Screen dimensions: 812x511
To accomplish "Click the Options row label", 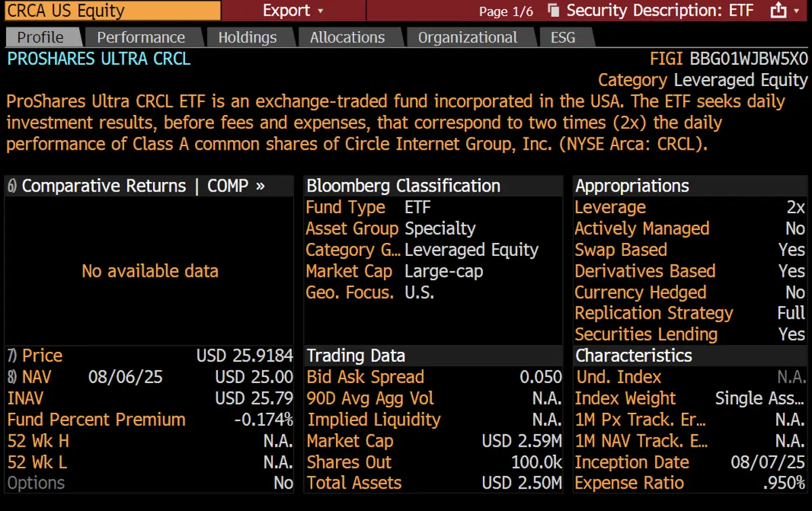I will tap(36, 483).
